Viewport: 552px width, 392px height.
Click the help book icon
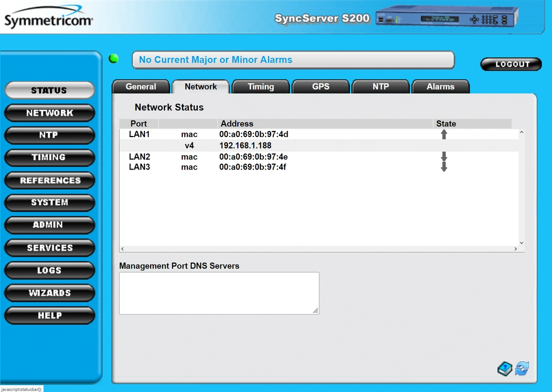tap(505, 369)
